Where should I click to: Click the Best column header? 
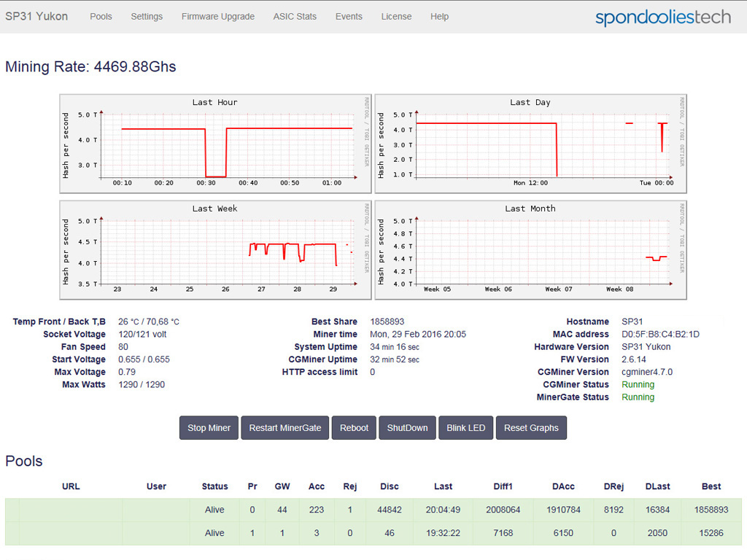pos(711,486)
